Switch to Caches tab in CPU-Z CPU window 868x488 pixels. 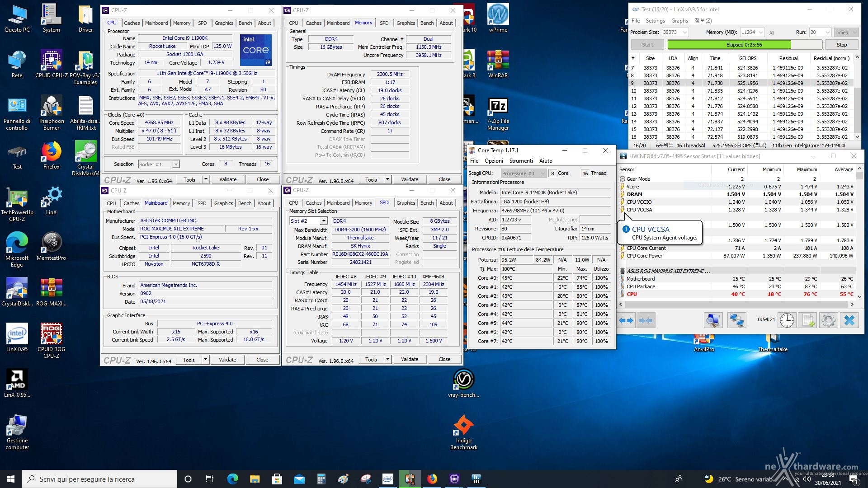tap(132, 23)
